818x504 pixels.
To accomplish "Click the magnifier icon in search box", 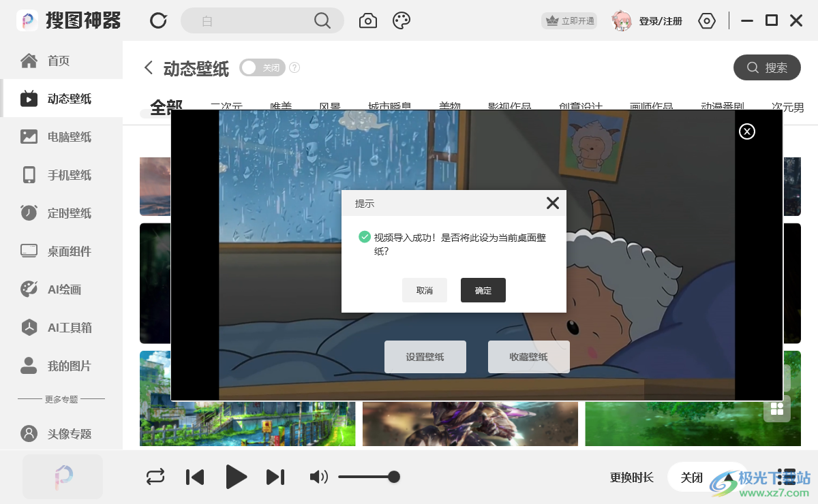I will click(x=322, y=20).
